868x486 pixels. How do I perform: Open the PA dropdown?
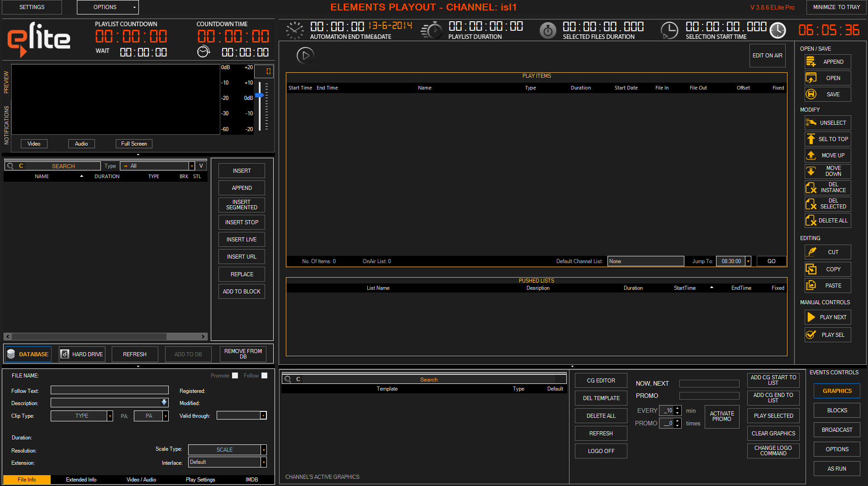pos(166,416)
